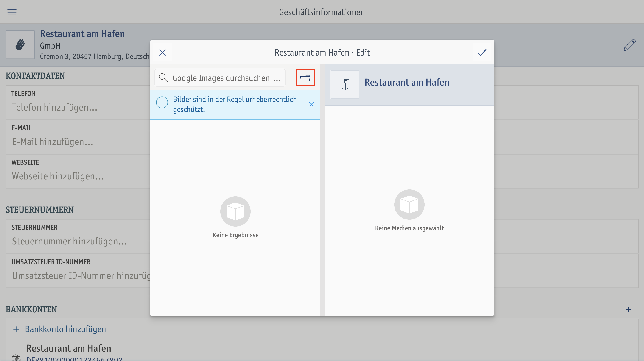
Task: Click the business logo thumbnail with hand icon
Action: pos(20,45)
